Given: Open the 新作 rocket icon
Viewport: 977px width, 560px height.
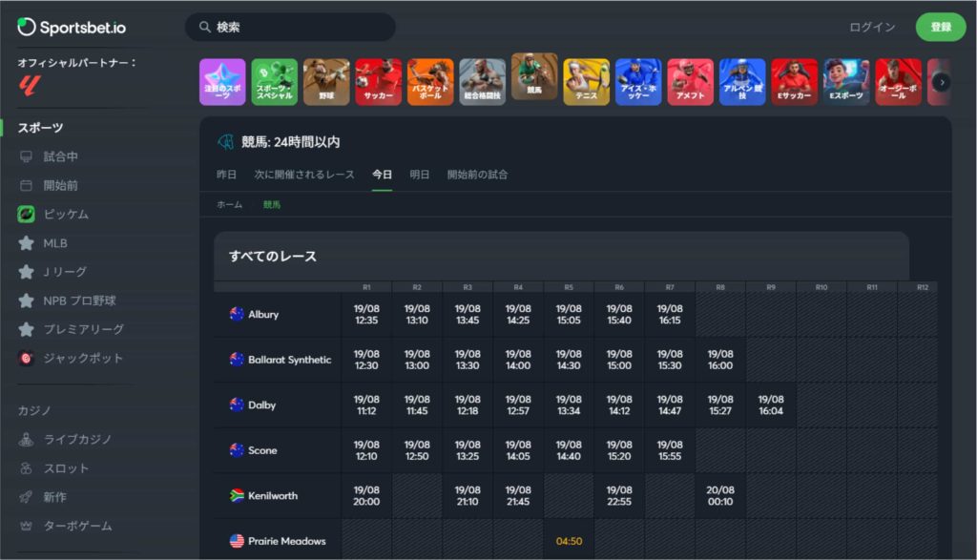Looking at the screenshot, I should [x=26, y=497].
